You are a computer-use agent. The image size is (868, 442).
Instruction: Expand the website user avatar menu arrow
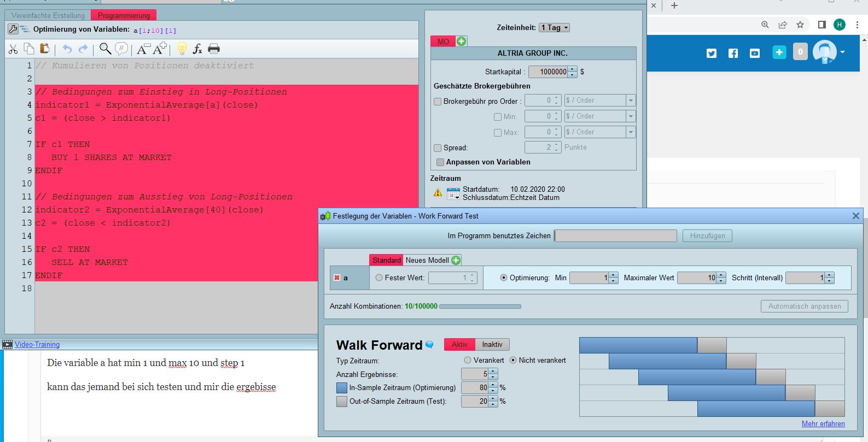(843, 52)
